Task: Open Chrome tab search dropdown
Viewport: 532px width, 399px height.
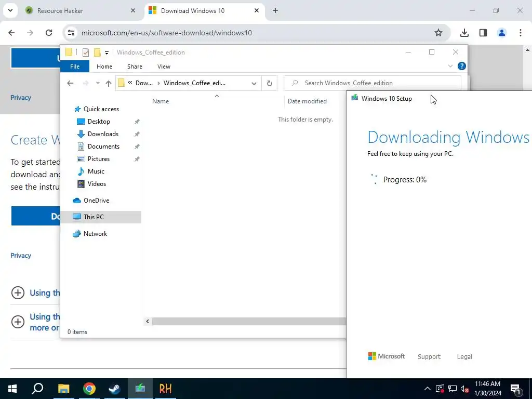Action: pos(10,10)
